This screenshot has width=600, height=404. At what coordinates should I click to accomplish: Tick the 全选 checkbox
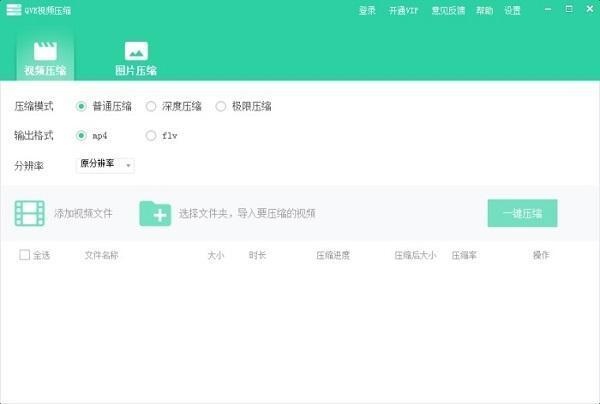pyautogui.click(x=24, y=255)
